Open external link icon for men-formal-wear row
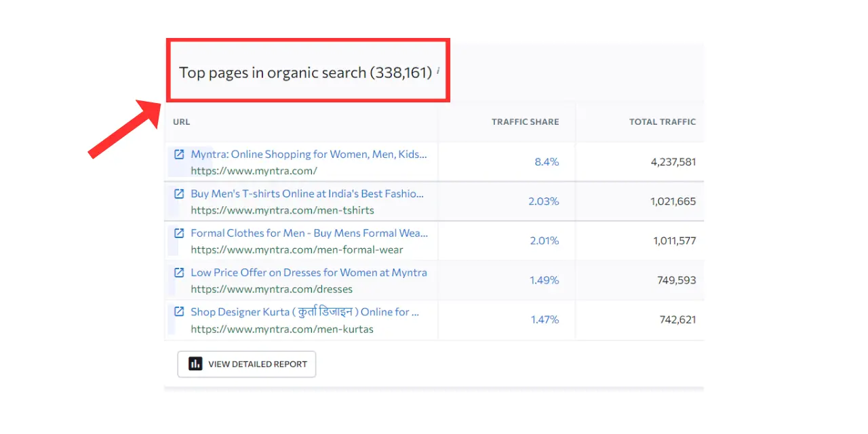Viewport: 868px width, 434px height. click(179, 233)
